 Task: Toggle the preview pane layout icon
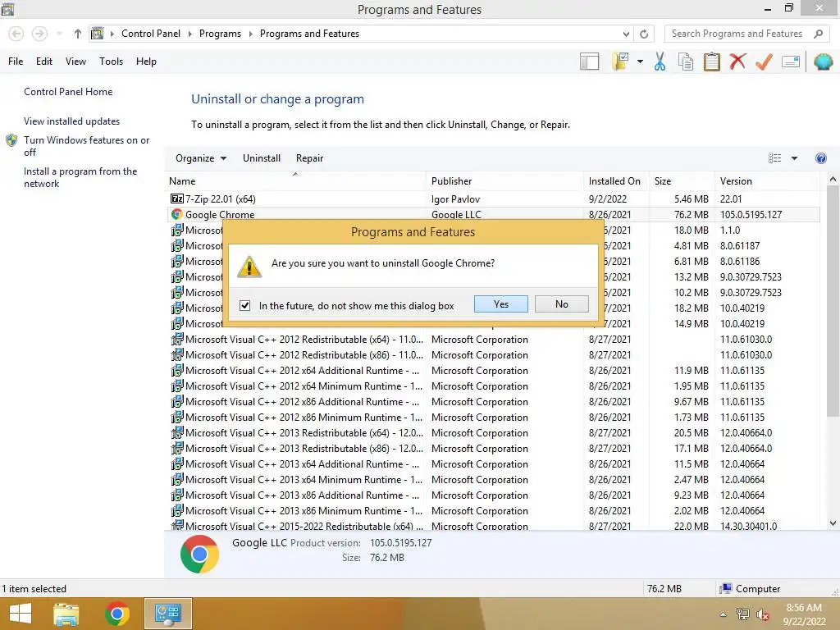[x=589, y=62]
